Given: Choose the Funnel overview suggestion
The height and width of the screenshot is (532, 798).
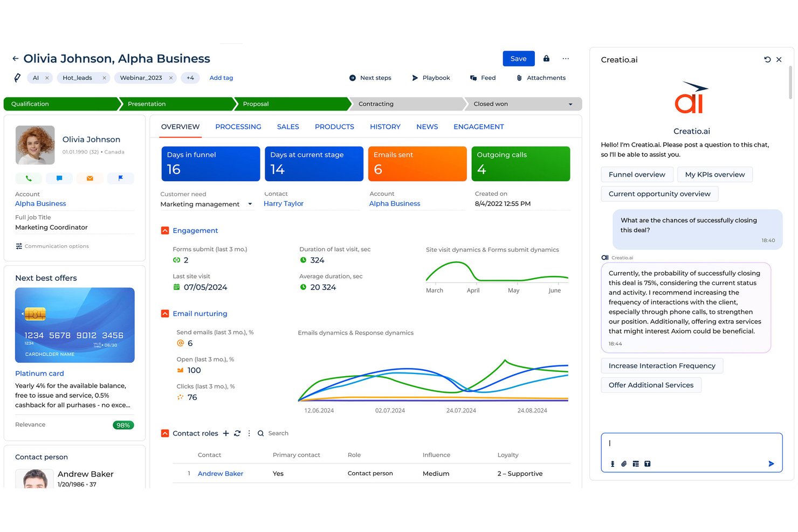Looking at the screenshot, I should [x=637, y=175].
